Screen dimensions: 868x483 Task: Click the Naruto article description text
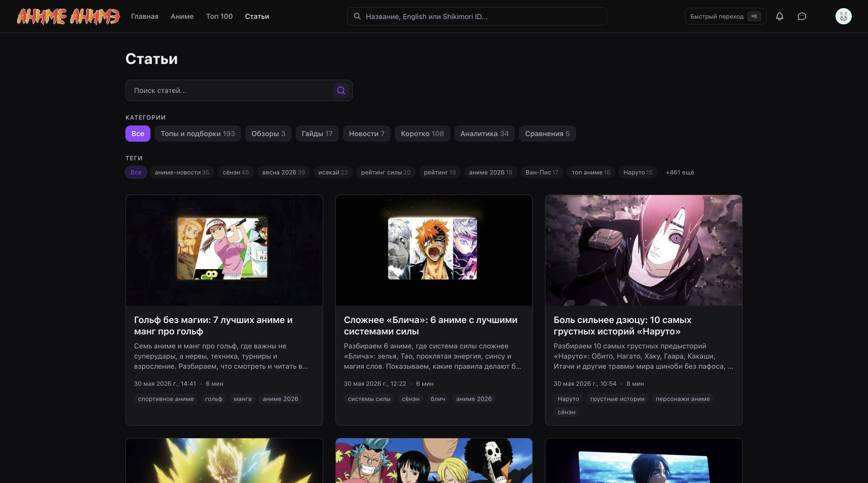(643, 356)
